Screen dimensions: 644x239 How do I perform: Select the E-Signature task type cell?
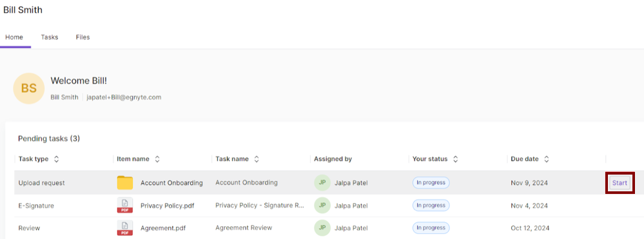(36, 206)
